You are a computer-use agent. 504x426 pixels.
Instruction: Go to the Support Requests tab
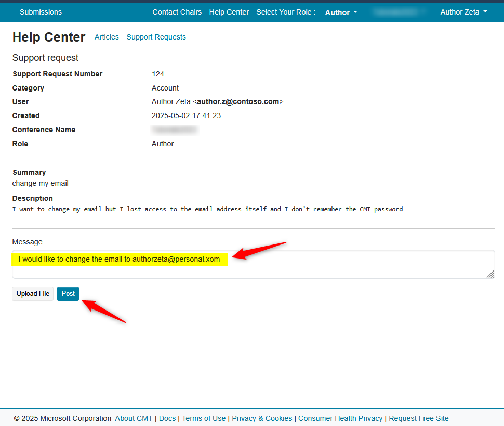click(x=156, y=37)
